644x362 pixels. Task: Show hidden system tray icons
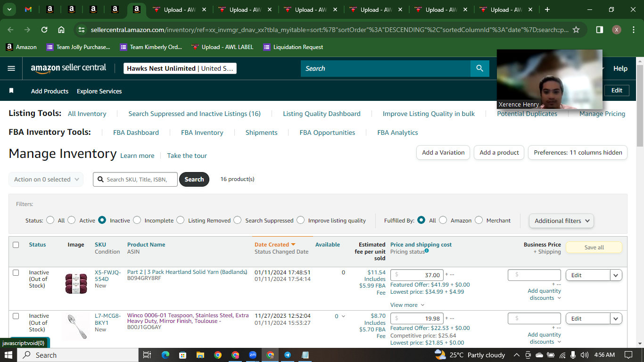click(x=516, y=355)
